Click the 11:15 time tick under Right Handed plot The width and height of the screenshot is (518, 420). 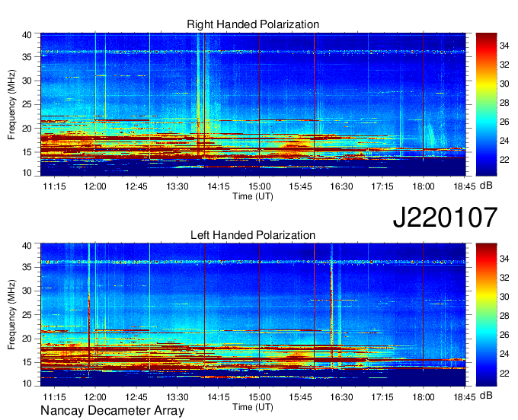tap(54, 186)
